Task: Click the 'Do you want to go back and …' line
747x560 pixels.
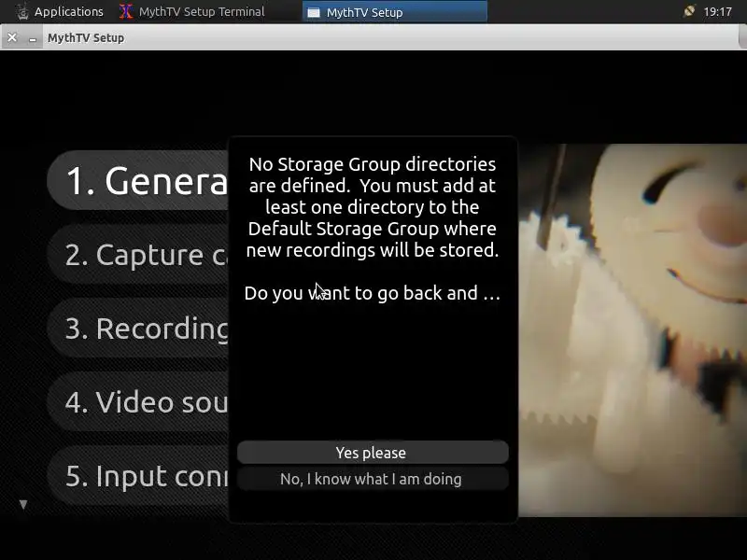Action: [x=373, y=293]
